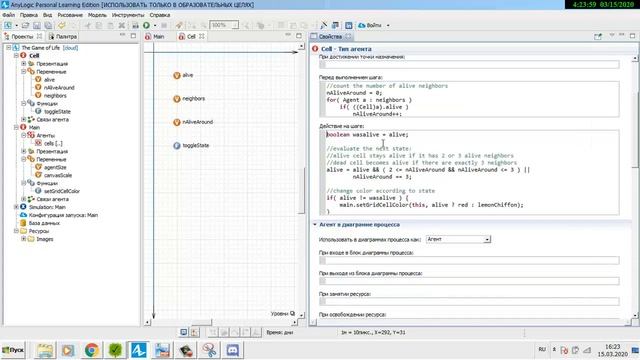
Task: Collapse the Cell agent tree node
Action: (x=16, y=56)
